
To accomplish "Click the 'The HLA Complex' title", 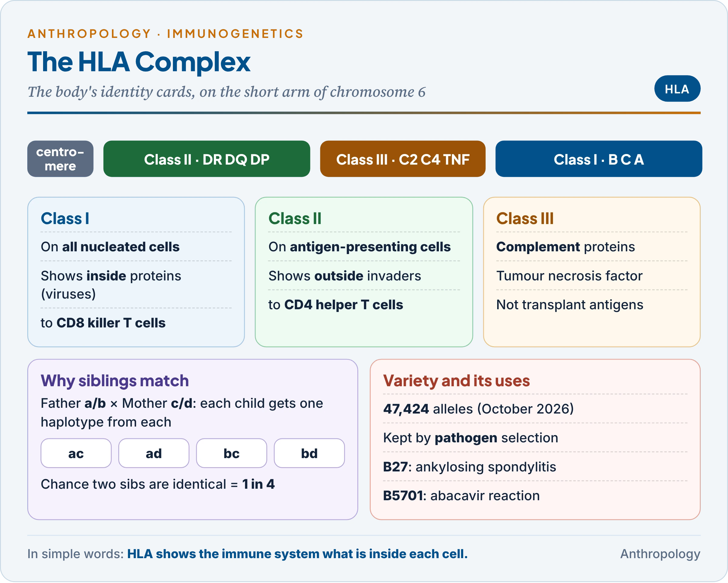I will (x=139, y=62).
